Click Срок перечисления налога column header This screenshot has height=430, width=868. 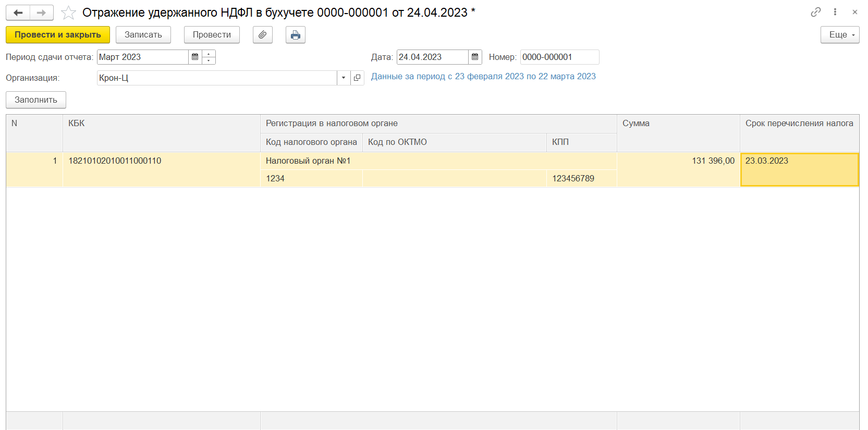point(799,133)
